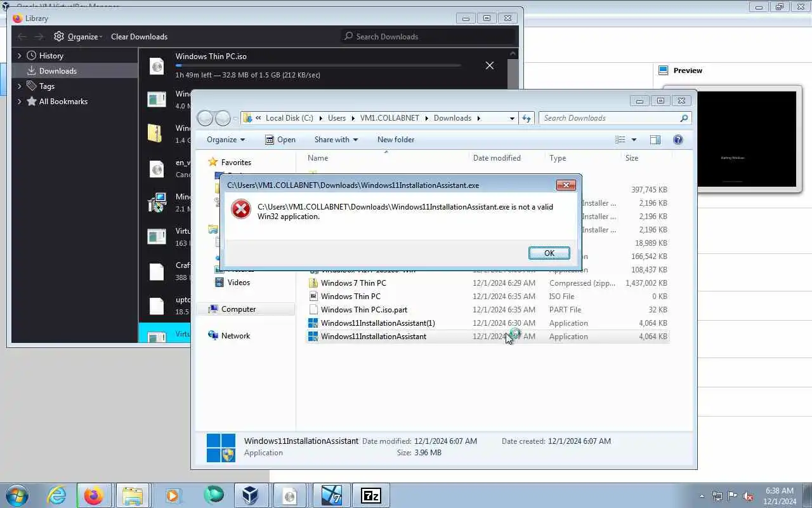812x508 pixels.
Task: Click the VirtualBox taskbar icon
Action: click(250, 495)
